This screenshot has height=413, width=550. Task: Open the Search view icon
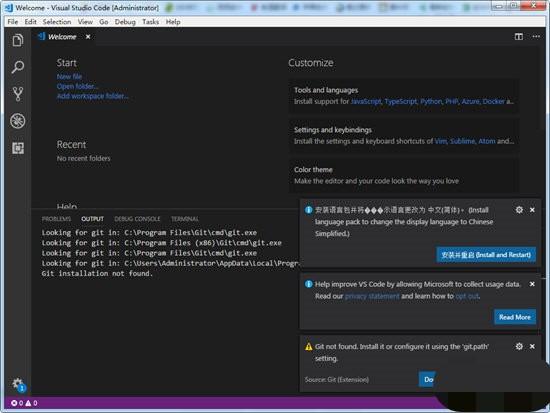[18, 67]
